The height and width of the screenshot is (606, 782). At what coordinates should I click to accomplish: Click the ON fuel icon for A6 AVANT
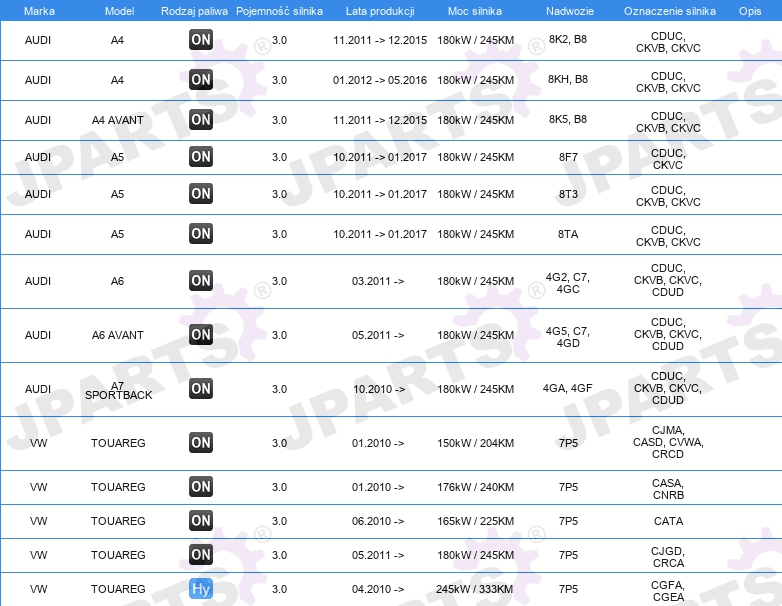[x=201, y=334]
